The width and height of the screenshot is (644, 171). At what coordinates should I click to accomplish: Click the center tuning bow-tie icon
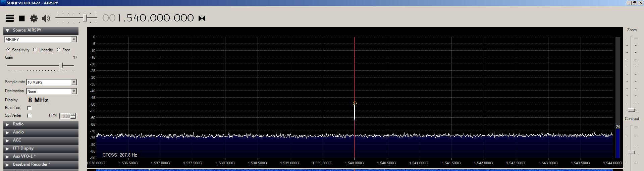tap(202, 18)
